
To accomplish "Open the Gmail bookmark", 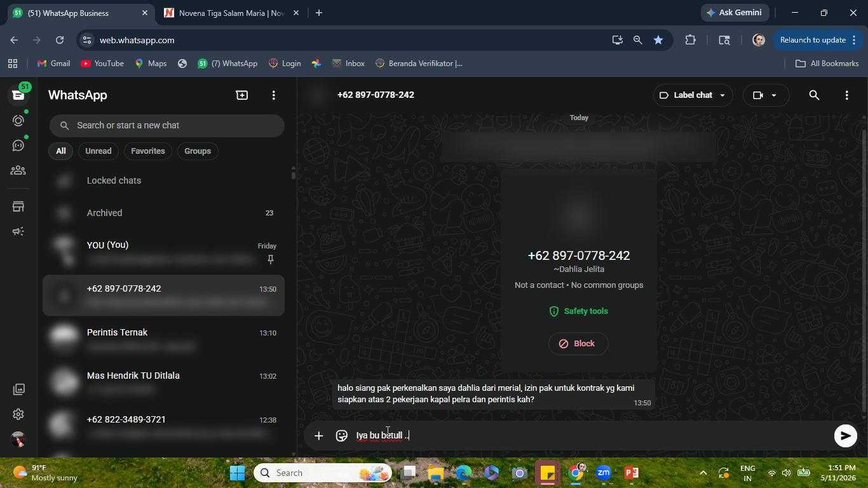I will (53, 64).
